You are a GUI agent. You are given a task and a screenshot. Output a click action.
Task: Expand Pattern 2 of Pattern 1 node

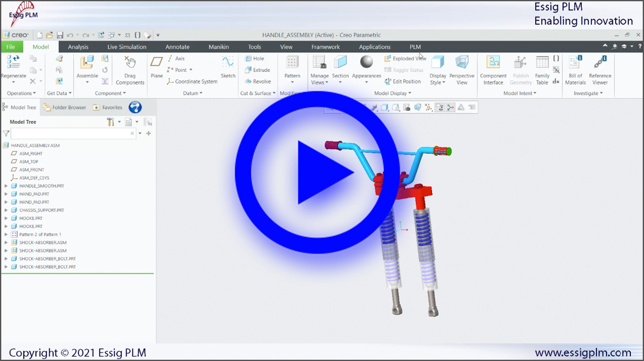click(6, 234)
